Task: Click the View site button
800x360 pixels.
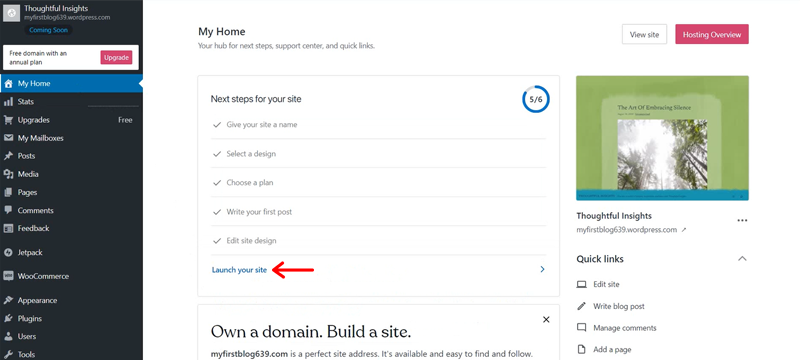Action: coord(644,34)
